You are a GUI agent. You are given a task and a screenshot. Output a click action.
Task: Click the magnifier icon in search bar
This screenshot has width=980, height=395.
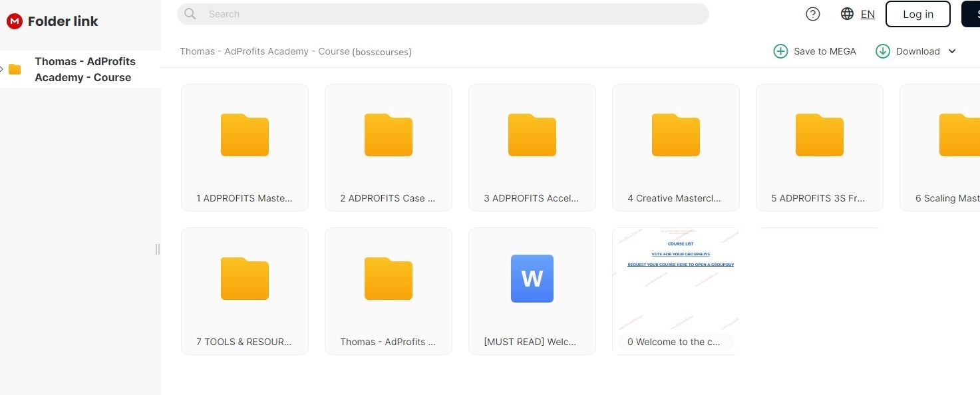[190, 14]
